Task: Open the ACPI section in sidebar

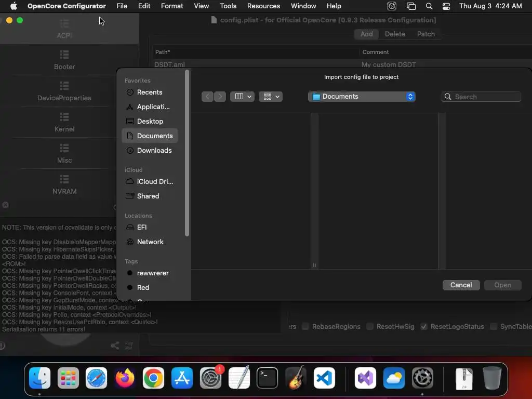Action: pos(64,29)
